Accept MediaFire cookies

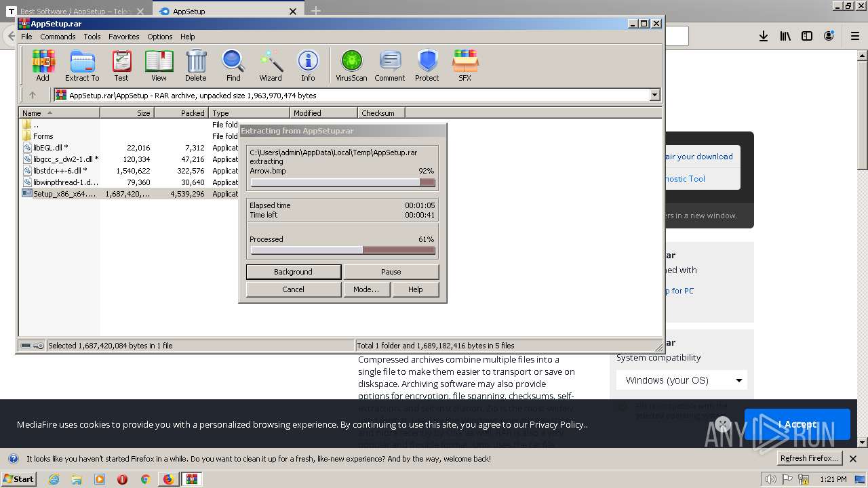pyautogui.click(x=797, y=425)
